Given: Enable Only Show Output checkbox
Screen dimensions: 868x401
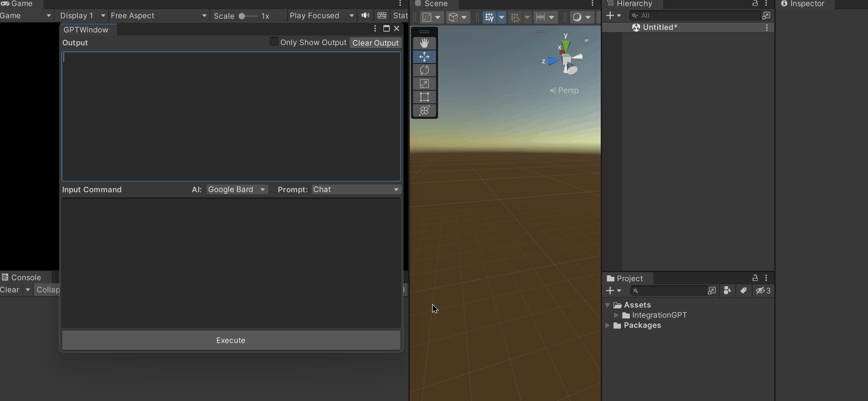Looking at the screenshot, I should [274, 42].
